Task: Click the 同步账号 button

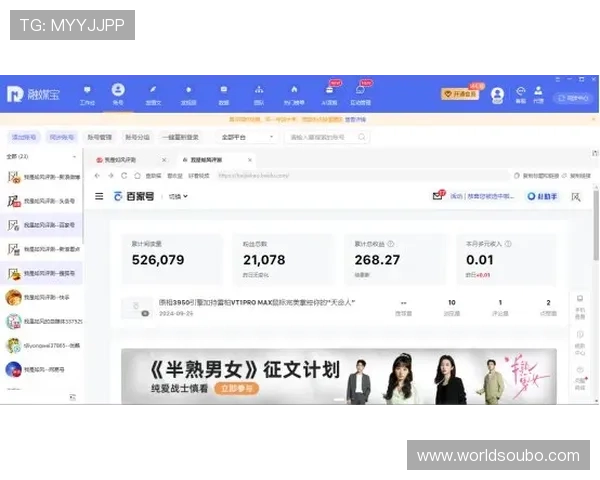Action: coord(62,137)
